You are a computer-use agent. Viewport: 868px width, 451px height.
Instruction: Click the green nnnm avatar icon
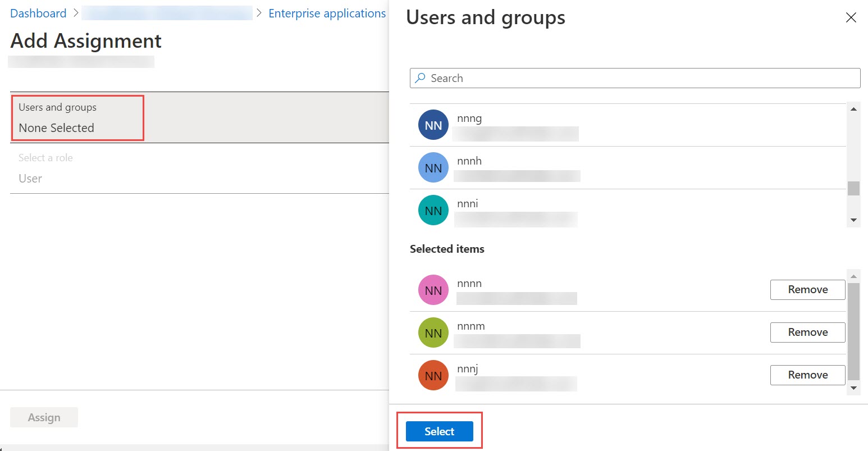(x=433, y=333)
